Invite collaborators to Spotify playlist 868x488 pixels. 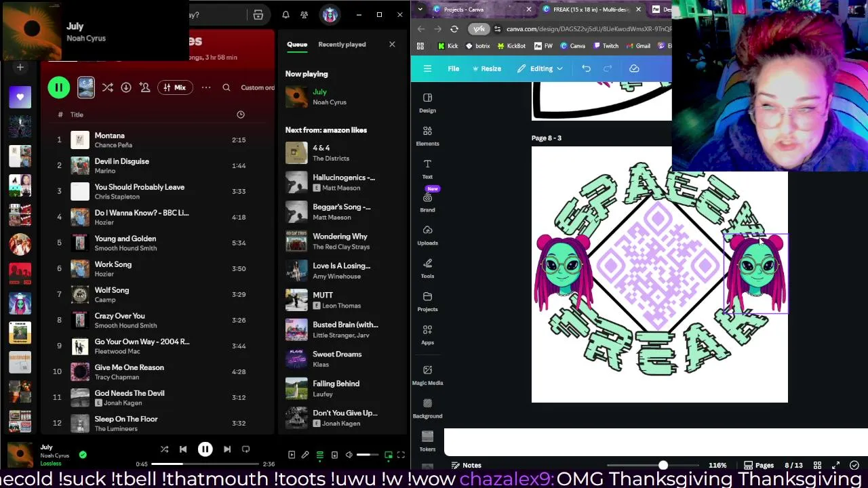[144, 87]
